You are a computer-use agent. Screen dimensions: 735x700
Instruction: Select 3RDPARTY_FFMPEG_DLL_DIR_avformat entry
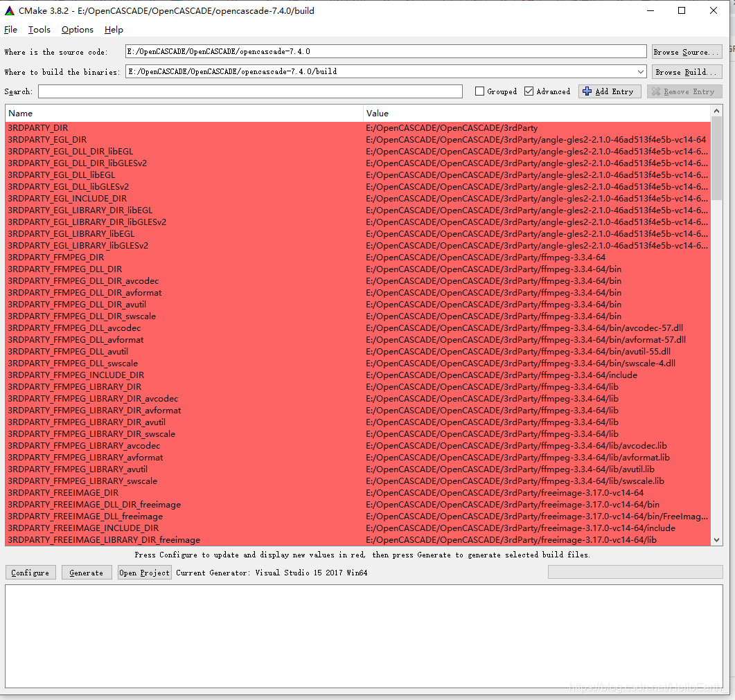[x=85, y=293]
